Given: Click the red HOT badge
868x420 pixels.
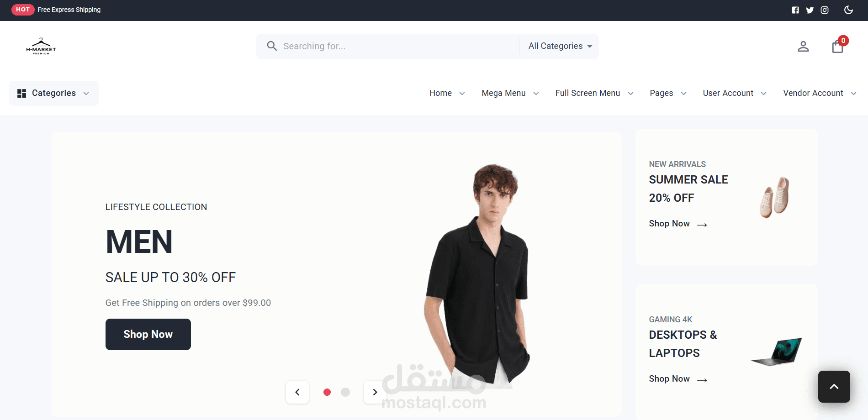Looking at the screenshot, I should tap(23, 10).
